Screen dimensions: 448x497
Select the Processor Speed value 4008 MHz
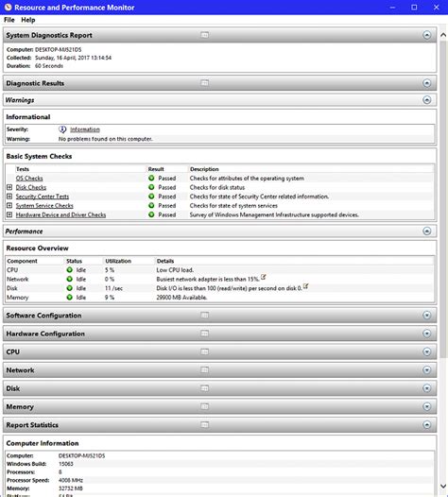pos(71,480)
